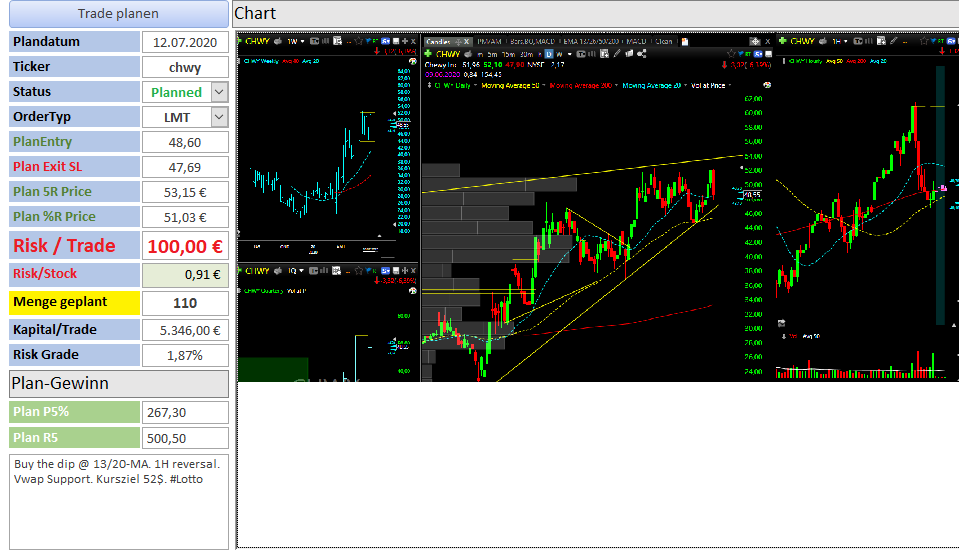
Task: Select the Candles chart tab
Action: (x=439, y=42)
